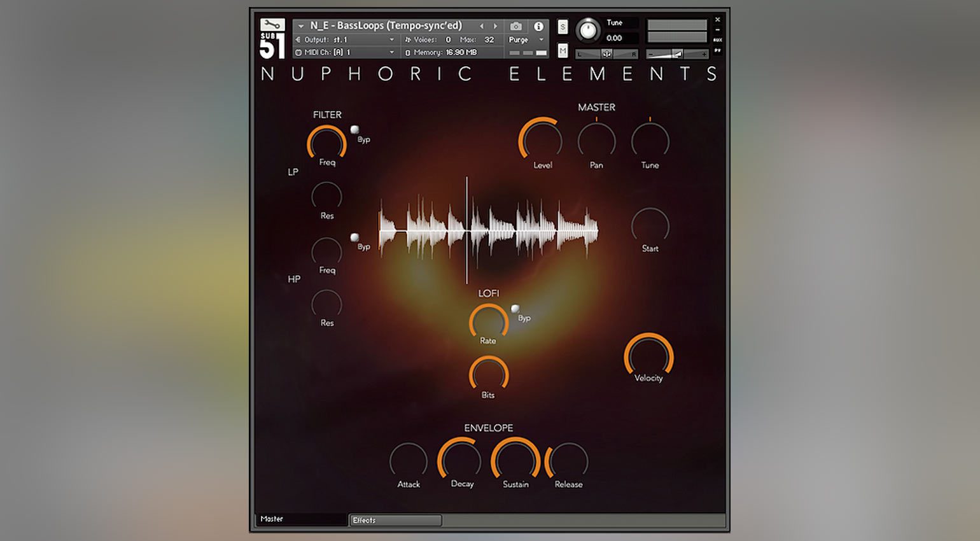The width and height of the screenshot is (980, 541).
Task: Click the Master Tune knob
Action: (x=650, y=140)
